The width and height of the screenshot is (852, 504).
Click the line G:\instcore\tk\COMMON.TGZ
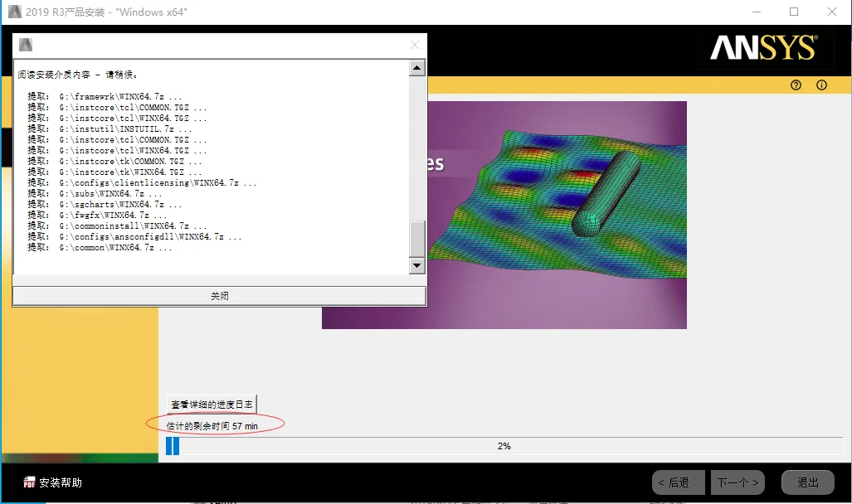(x=114, y=161)
